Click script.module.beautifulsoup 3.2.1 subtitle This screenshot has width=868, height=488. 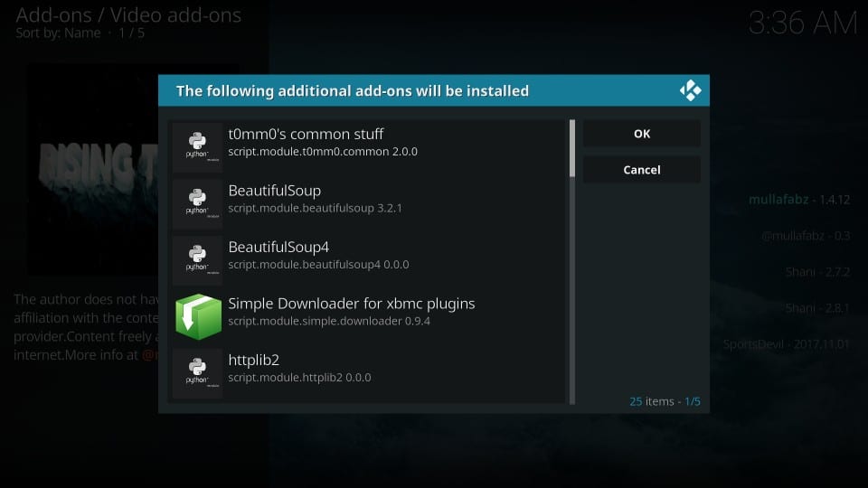pyautogui.click(x=315, y=208)
